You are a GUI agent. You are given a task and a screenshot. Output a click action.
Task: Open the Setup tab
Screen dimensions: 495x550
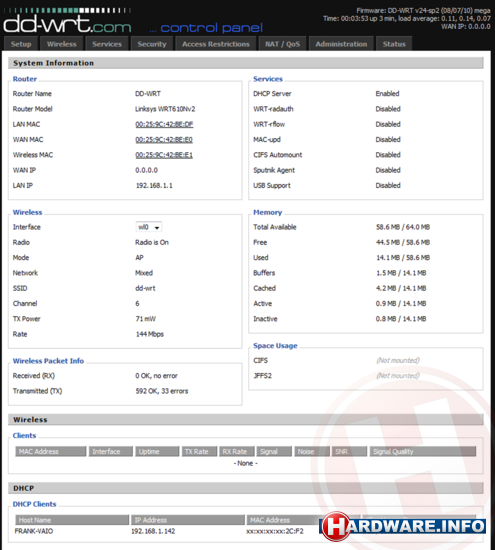(21, 44)
